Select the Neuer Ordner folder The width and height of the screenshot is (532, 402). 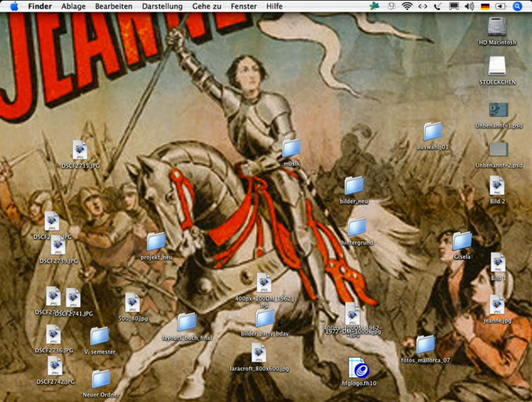101,379
